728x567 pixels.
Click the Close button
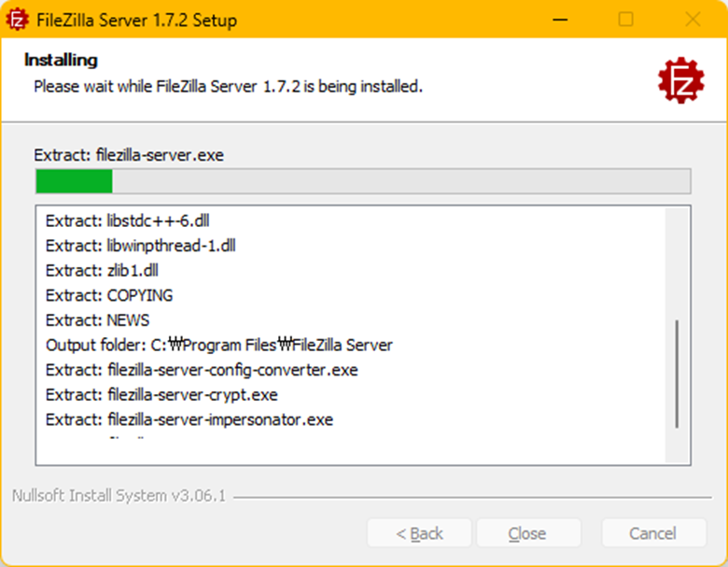point(528,533)
